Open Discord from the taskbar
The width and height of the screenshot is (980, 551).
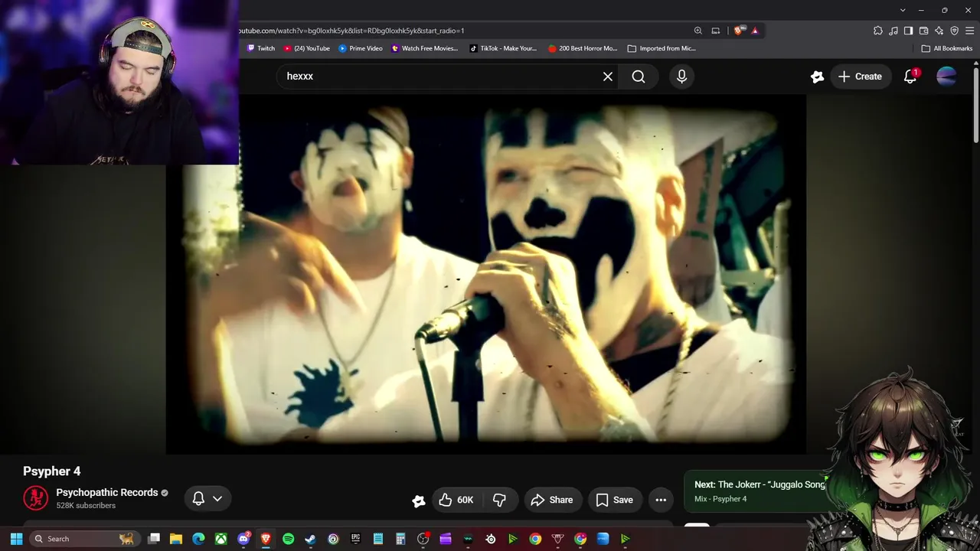point(243,539)
